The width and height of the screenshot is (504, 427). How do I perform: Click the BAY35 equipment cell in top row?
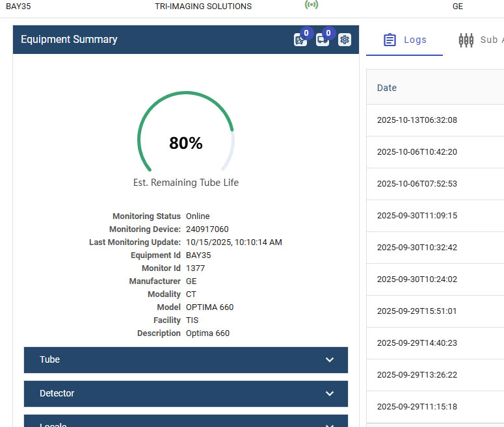(18, 6)
